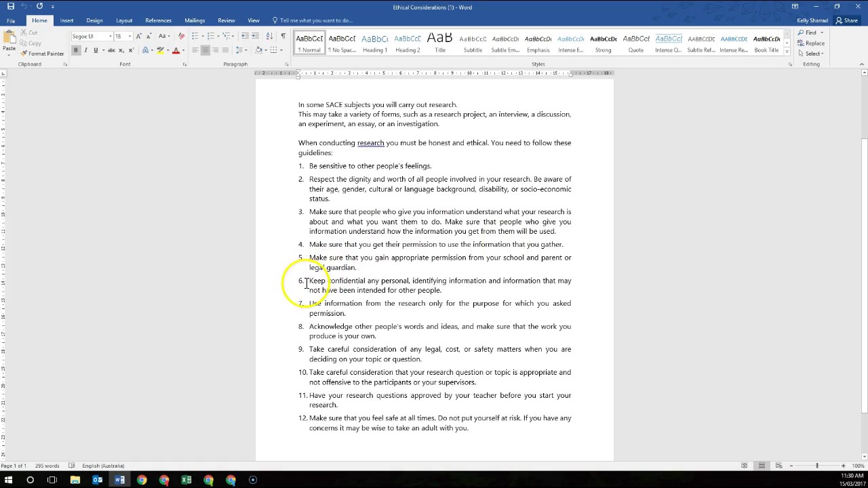Apply the Title style

pos(440,43)
